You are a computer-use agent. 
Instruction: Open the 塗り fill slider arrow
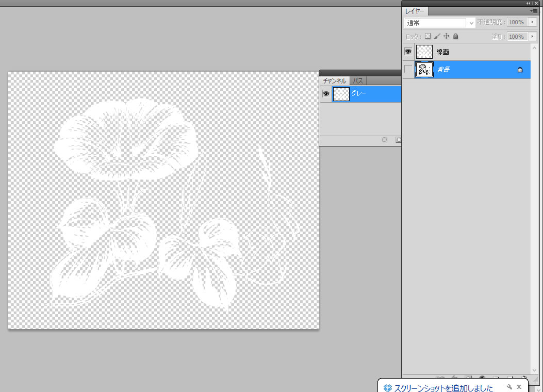(533, 37)
